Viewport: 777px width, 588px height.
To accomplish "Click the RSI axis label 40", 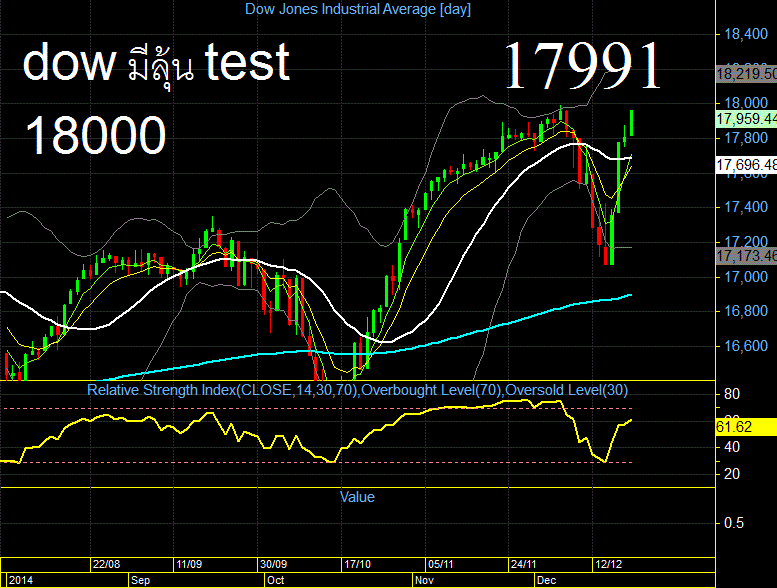I will coord(732,447).
